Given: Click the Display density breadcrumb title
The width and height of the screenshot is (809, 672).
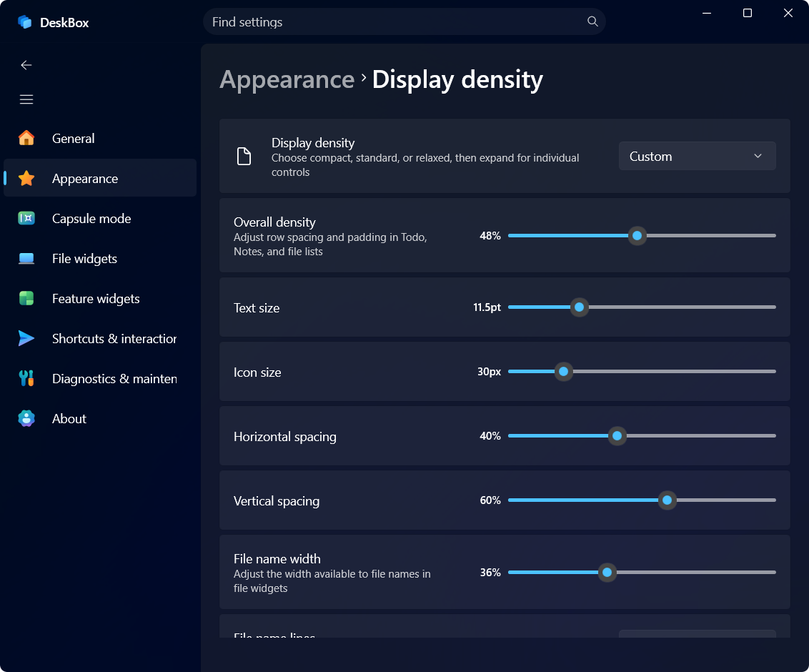Looking at the screenshot, I should tap(457, 79).
